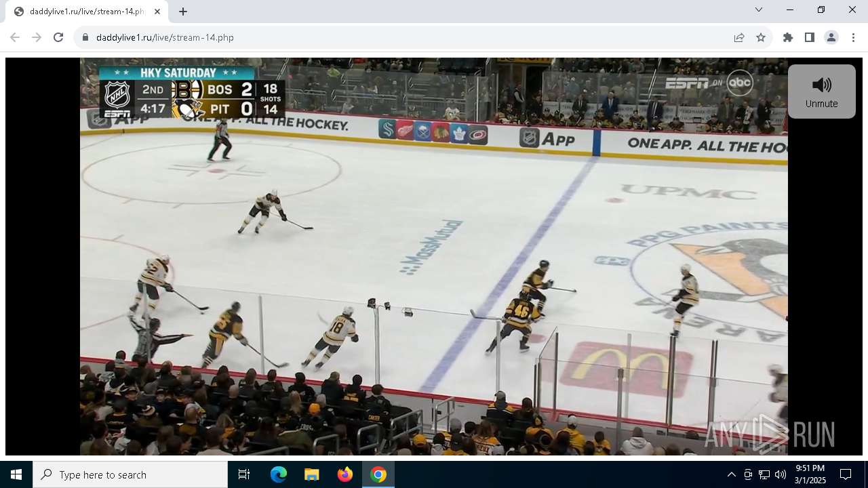Image resolution: width=868 pixels, height=488 pixels.
Task: Toggle the browser side panel
Action: 810,37
